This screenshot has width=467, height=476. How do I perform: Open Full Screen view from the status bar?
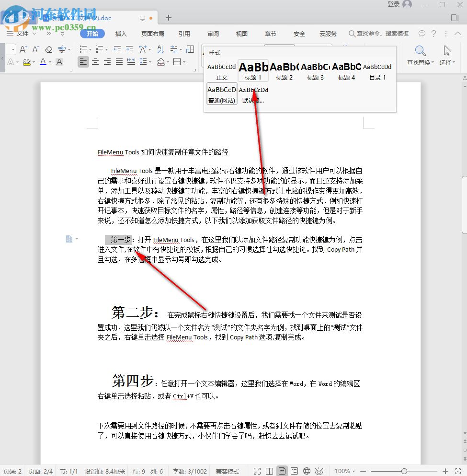257,471
